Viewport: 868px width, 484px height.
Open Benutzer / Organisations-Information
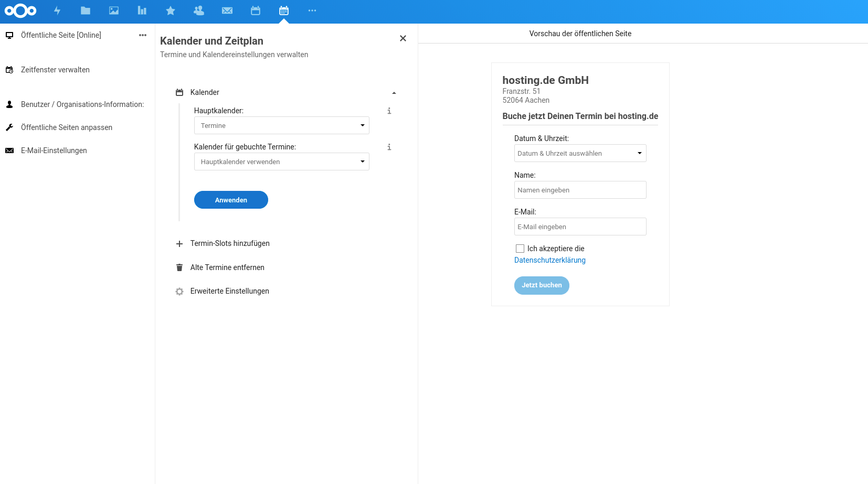(82, 104)
